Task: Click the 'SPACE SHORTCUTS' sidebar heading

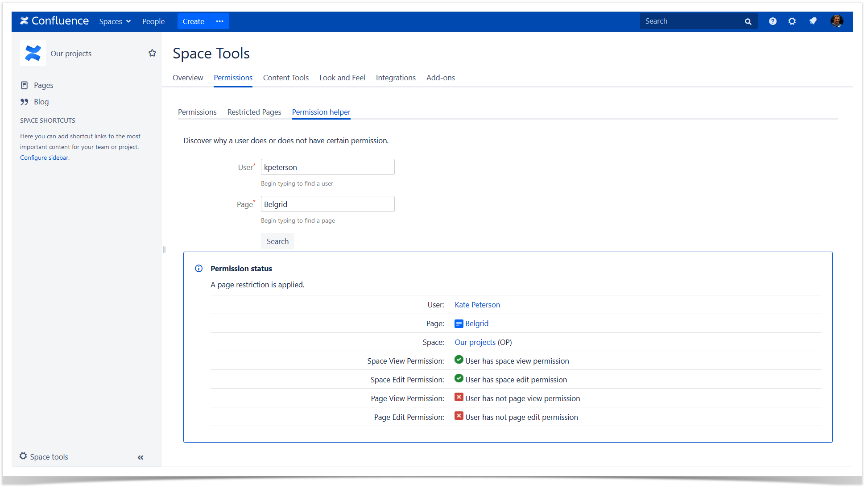Action: tap(48, 120)
